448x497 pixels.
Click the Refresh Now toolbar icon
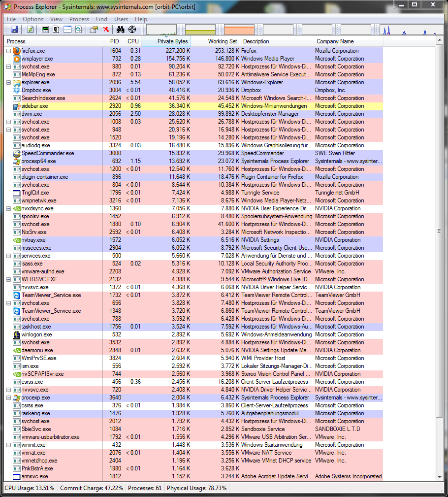(30, 30)
